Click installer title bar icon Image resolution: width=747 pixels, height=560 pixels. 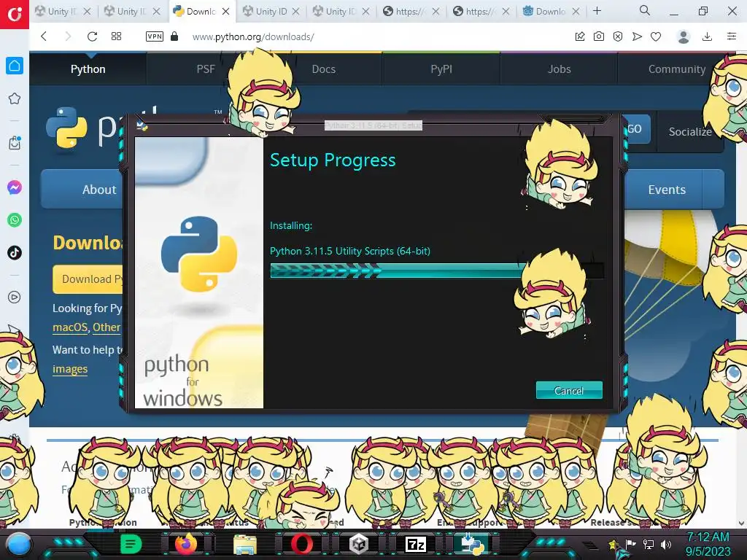(142, 125)
